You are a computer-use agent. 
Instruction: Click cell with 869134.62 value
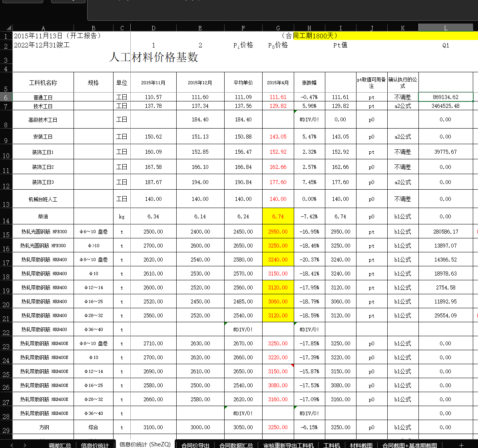(446, 97)
